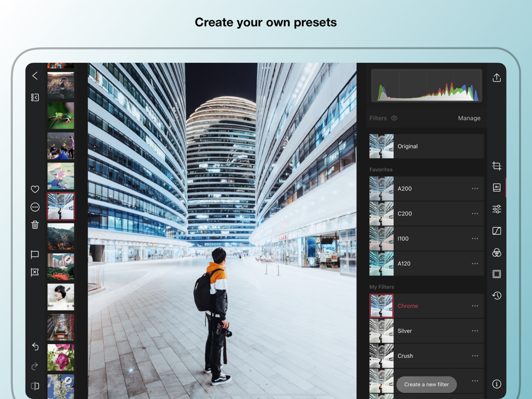
Task: Select the woman portrait thumbnail
Action: (61, 297)
